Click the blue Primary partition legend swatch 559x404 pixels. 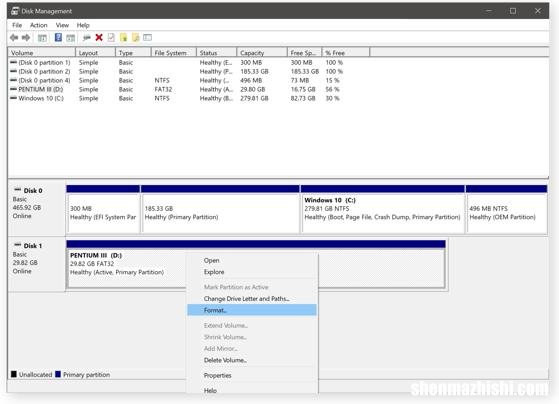coord(58,374)
